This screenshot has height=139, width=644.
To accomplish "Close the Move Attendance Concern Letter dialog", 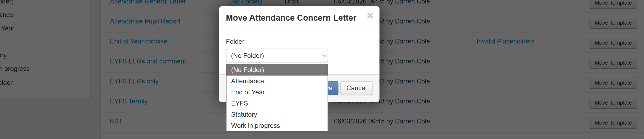I will 370,16.
